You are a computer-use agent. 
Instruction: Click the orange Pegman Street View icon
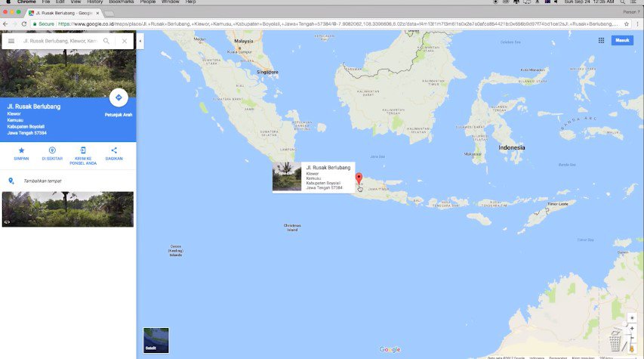click(632, 348)
